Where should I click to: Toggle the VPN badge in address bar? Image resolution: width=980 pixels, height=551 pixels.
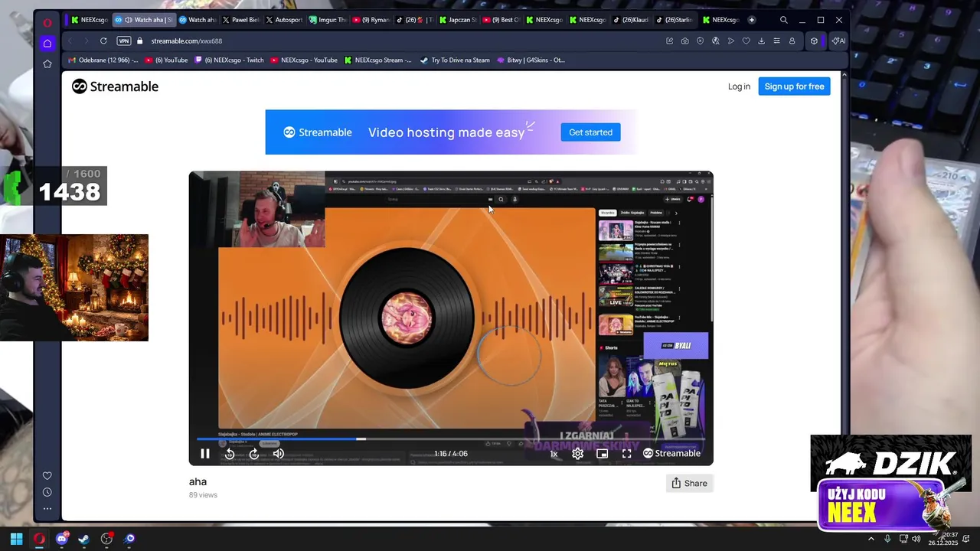pos(123,41)
